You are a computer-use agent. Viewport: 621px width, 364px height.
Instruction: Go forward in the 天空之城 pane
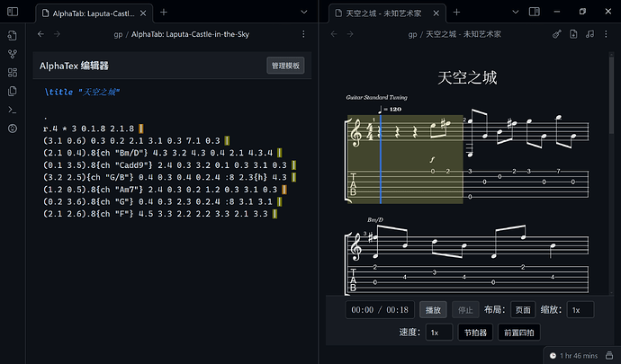pos(350,34)
